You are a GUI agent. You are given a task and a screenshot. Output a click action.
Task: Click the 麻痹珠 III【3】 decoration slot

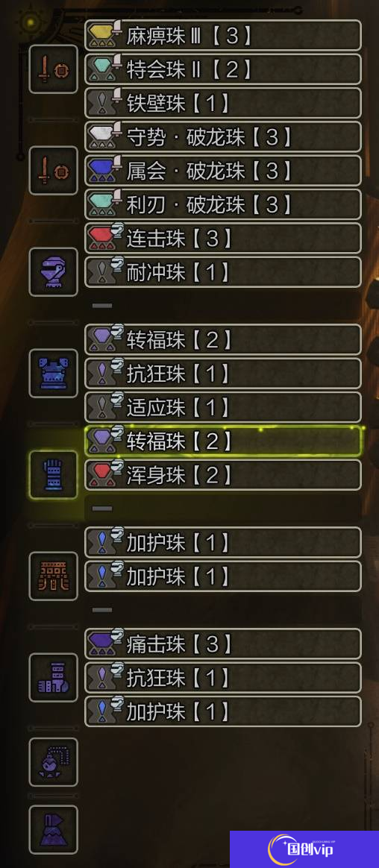click(x=223, y=36)
